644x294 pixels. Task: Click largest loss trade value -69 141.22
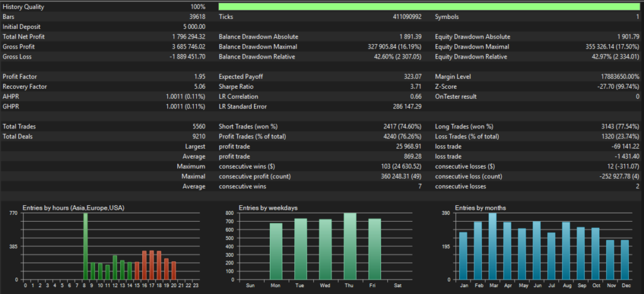(626, 147)
